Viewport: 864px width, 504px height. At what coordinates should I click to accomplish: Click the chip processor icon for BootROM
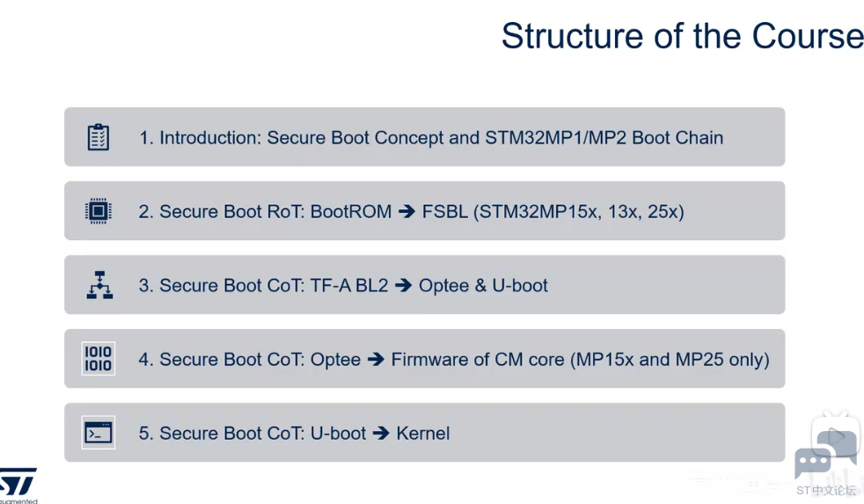coord(99,211)
